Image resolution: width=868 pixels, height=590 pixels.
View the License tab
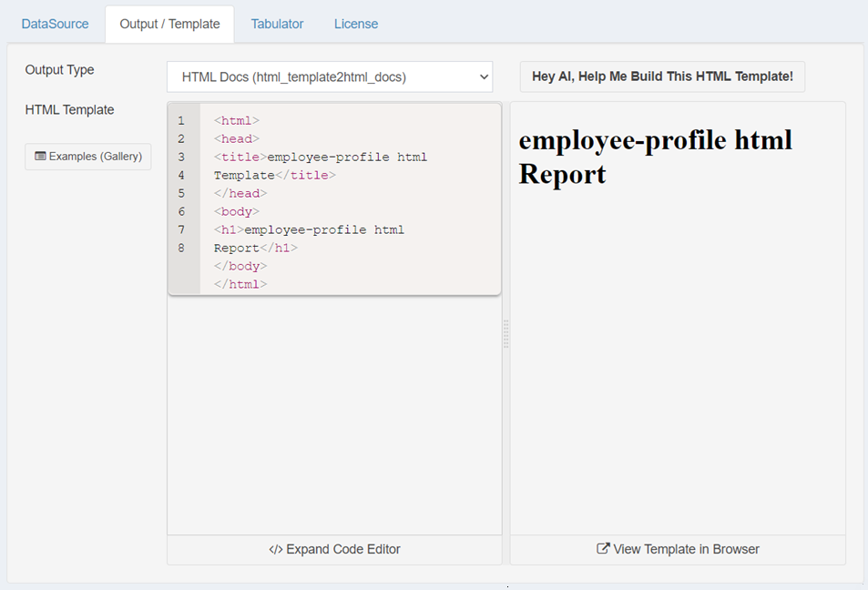click(x=355, y=24)
